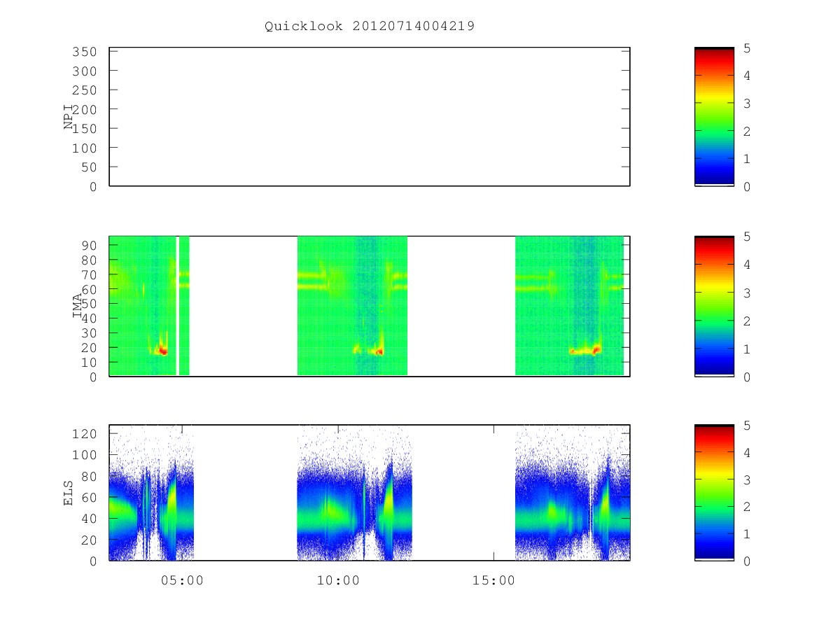
Task: Click the ELS panel color scale bar
Action: [714, 493]
